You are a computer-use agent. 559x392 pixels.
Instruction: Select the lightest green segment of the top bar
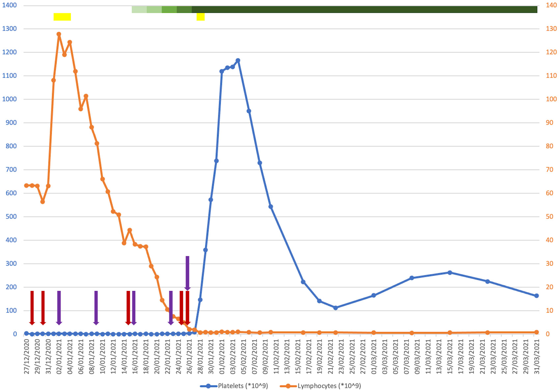click(139, 10)
